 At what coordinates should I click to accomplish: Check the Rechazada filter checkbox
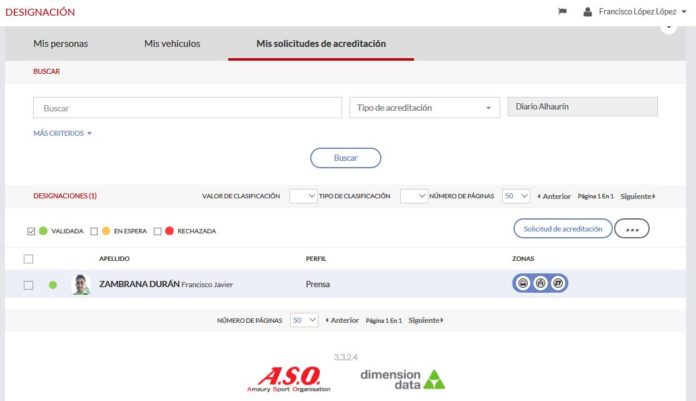click(157, 231)
